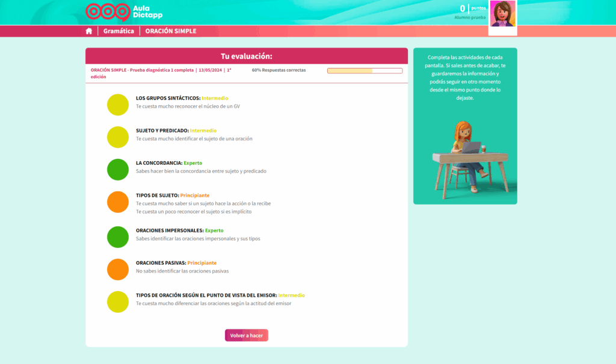Image resolution: width=616 pixels, height=364 pixels.
Task: Click the yellow circle beside LOS GRUPOS SINTÁCTICOS
Action: point(117,104)
